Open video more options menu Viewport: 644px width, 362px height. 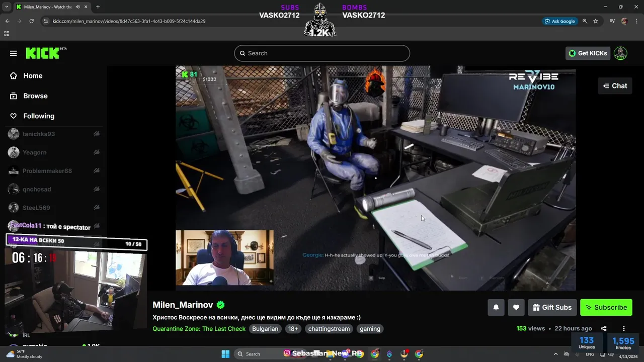point(624,328)
